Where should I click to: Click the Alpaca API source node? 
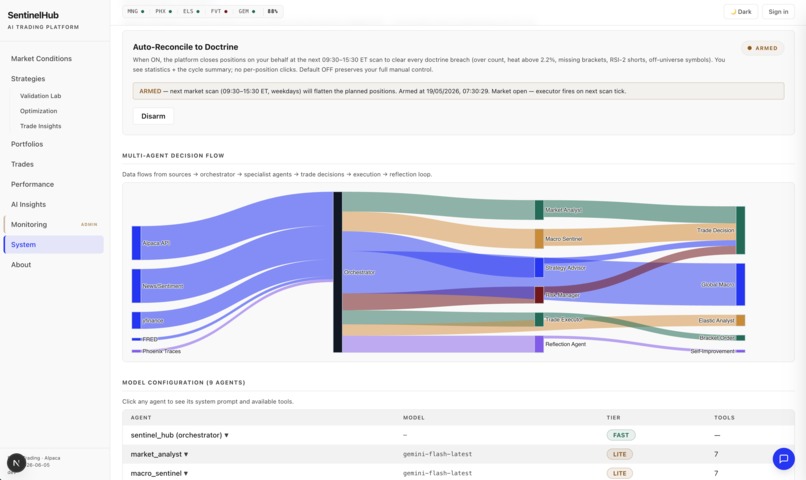pyautogui.click(x=136, y=243)
